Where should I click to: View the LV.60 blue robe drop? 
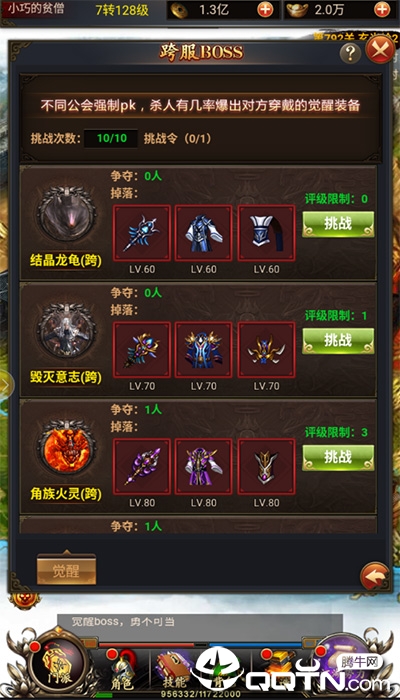204,233
